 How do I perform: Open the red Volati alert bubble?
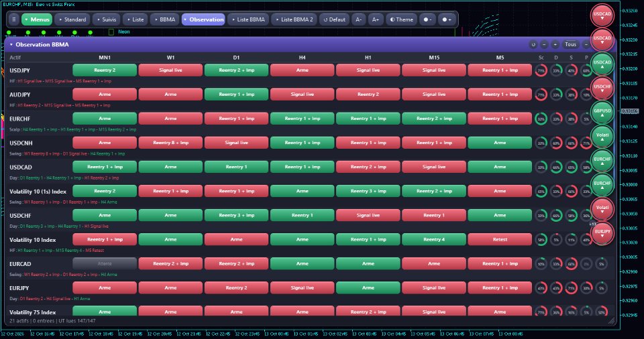pos(602,209)
